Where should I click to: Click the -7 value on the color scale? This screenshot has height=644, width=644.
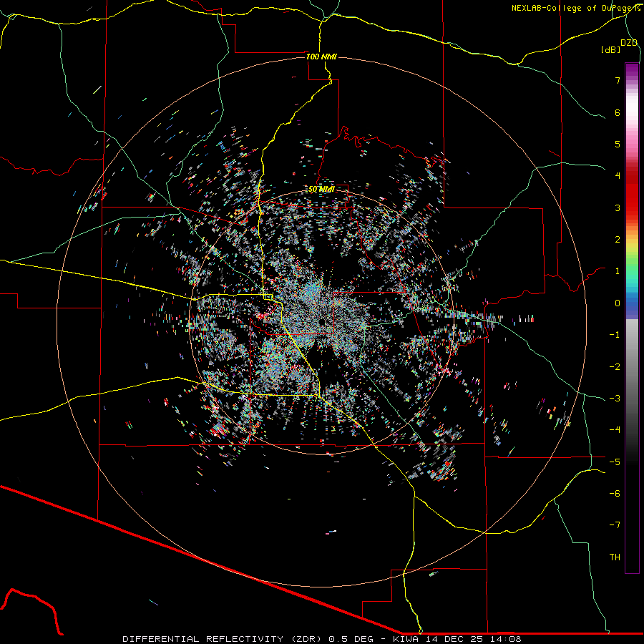pyautogui.click(x=615, y=525)
